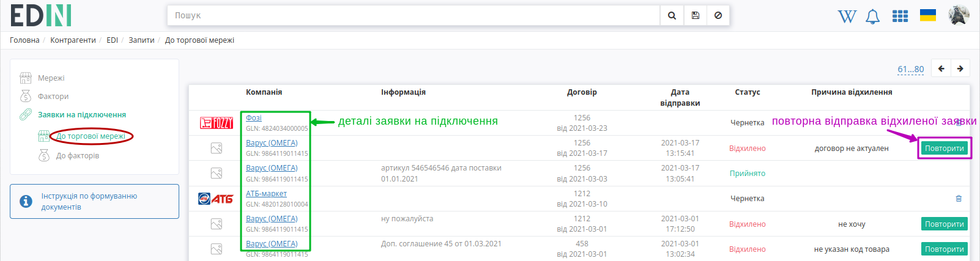
Task: Click 'Доп. соглашение 45 от 01.03.2021' text
Action: click(441, 244)
